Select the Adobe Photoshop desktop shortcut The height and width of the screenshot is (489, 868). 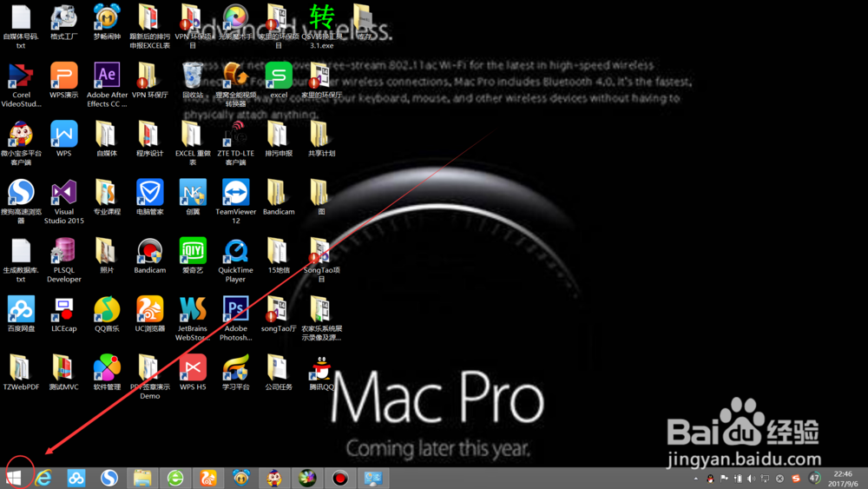tap(235, 319)
